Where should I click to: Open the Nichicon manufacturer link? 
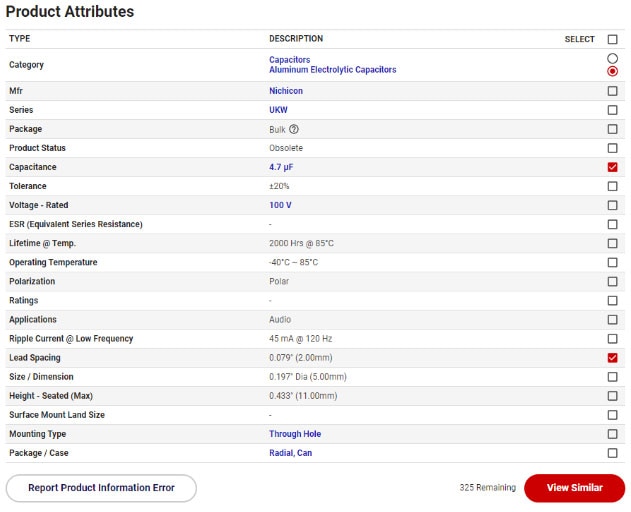tap(286, 91)
